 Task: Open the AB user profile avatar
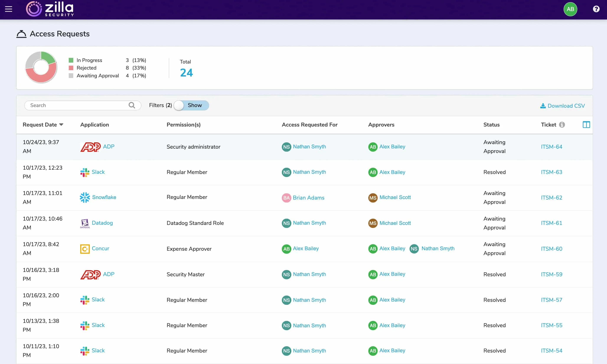[x=570, y=9]
